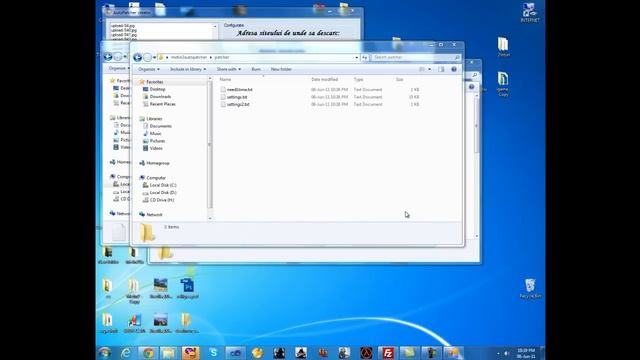
Task: Open Local Disk (D:)
Action: tap(163, 193)
